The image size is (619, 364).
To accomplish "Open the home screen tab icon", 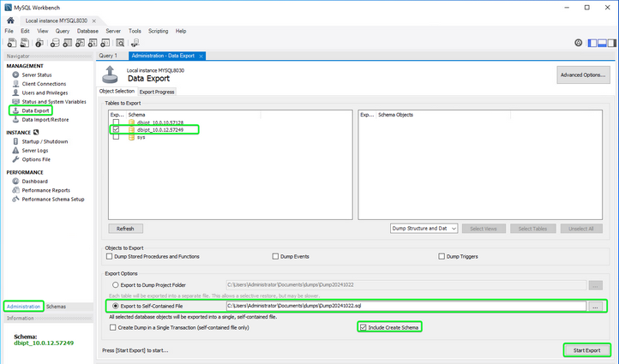I will click(10, 21).
